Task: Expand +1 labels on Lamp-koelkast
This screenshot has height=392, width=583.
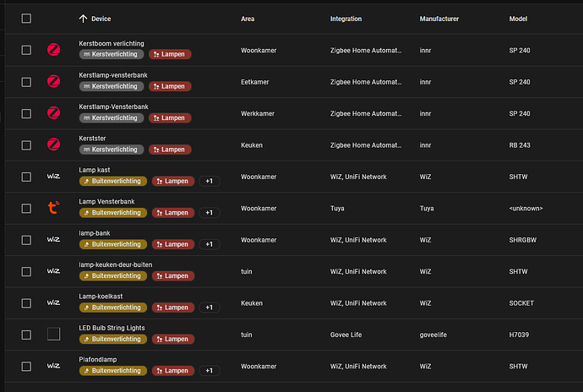Action: pyautogui.click(x=210, y=308)
